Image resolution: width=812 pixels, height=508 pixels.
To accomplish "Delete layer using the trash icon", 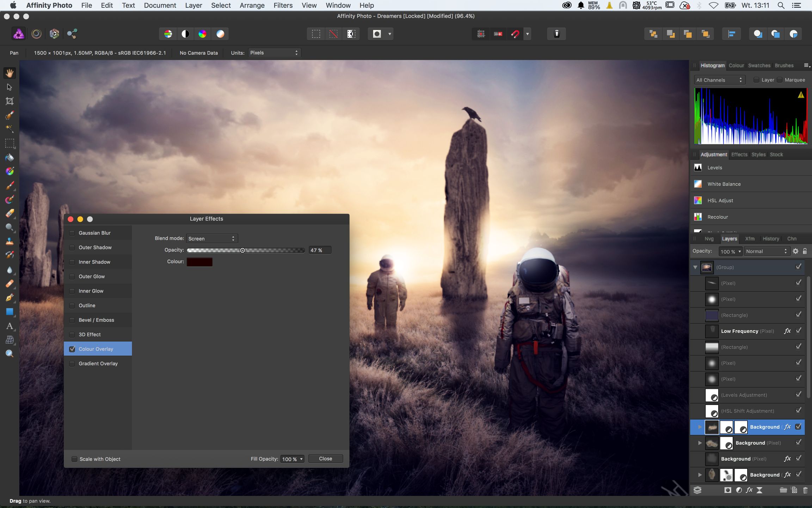I will [x=805, y=490].
